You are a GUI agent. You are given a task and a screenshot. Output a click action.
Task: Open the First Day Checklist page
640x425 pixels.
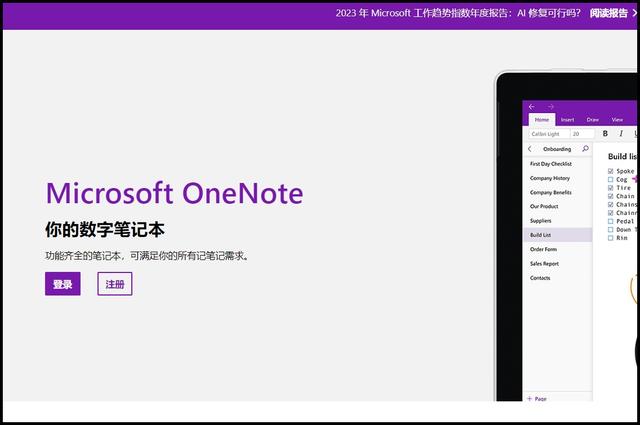[551, 164]
